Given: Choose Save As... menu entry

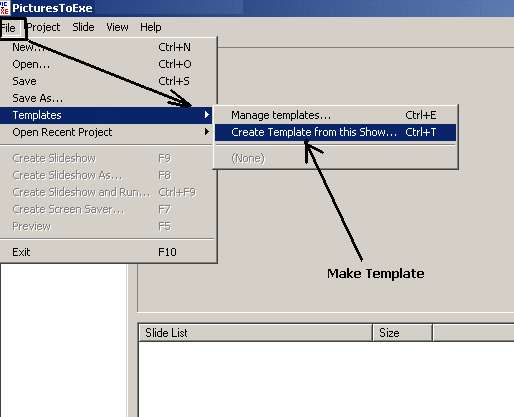Looking at the screenshot, I should [107, 98].
